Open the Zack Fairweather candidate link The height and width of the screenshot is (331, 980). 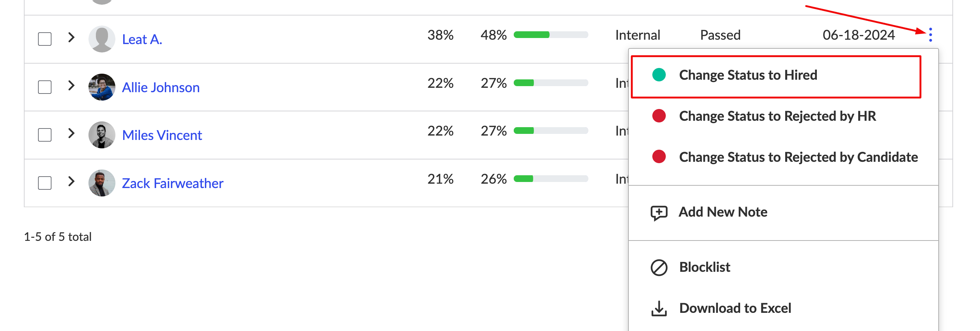[x=172, y=183]
